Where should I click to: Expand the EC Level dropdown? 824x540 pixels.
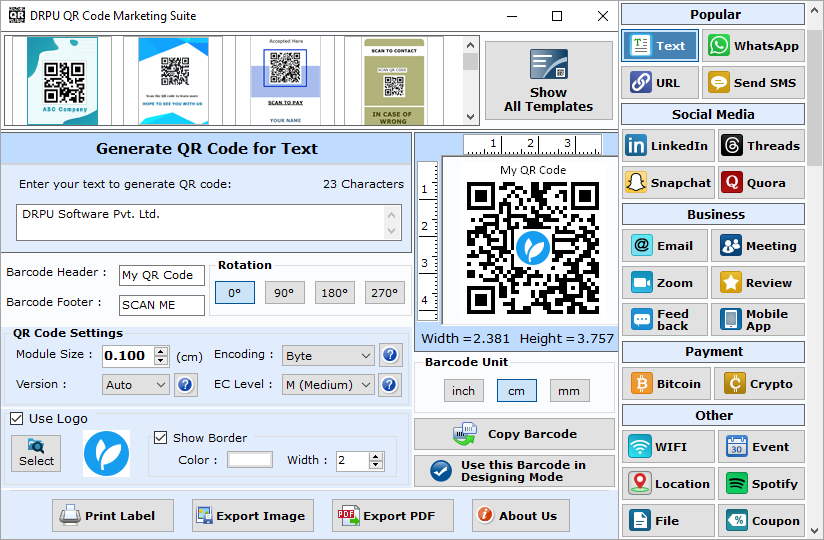[x=328, y=385]
